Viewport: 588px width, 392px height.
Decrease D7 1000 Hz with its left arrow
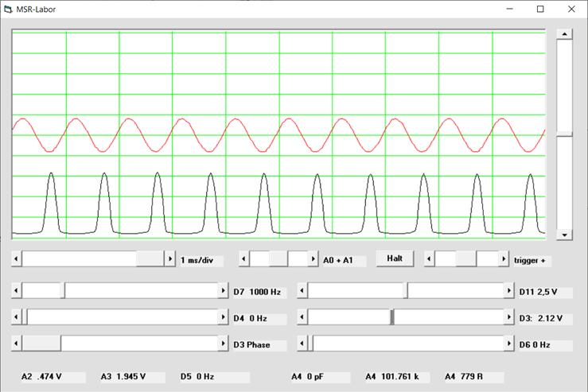[x=17, y=291]
